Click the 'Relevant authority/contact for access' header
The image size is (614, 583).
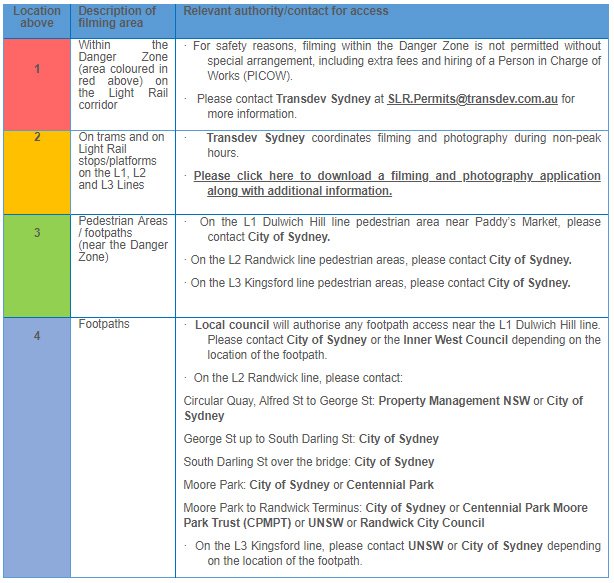(x=286, y=11)
